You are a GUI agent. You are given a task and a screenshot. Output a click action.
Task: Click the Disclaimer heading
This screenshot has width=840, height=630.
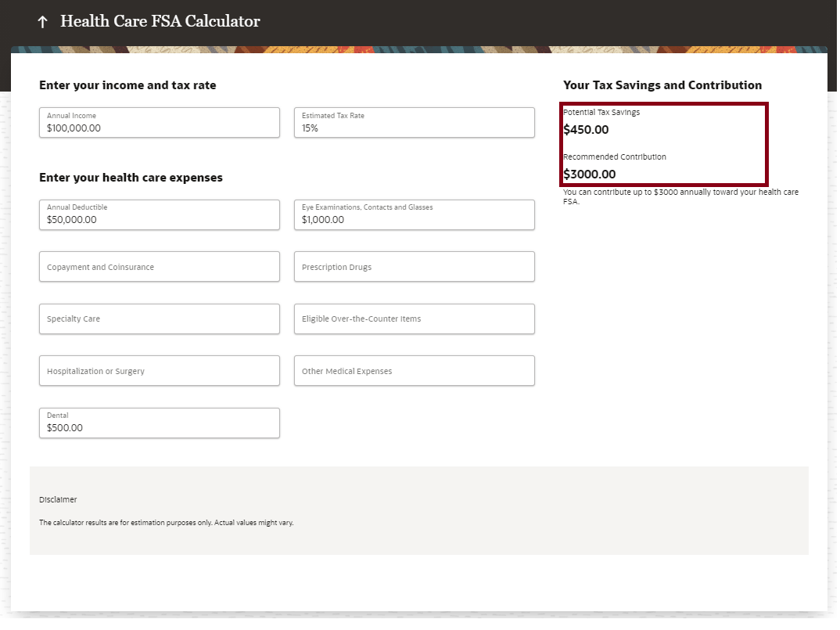click(58, 500)
